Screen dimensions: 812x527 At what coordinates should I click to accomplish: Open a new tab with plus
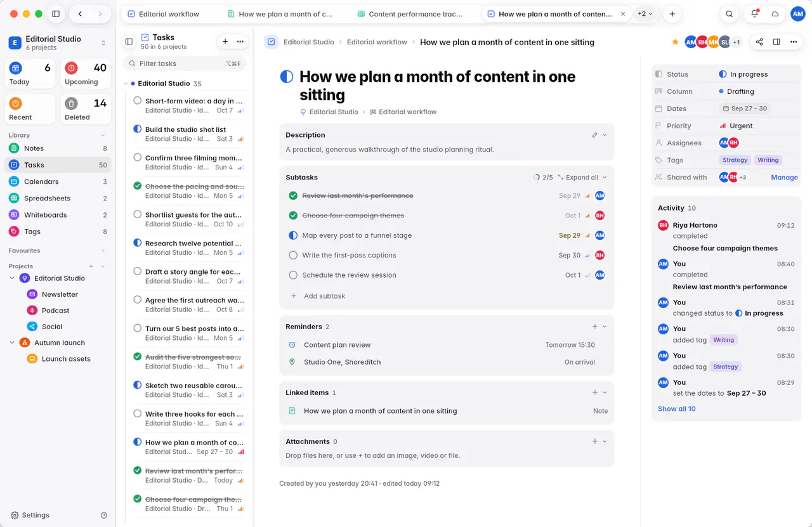click(x=672, y=14)
